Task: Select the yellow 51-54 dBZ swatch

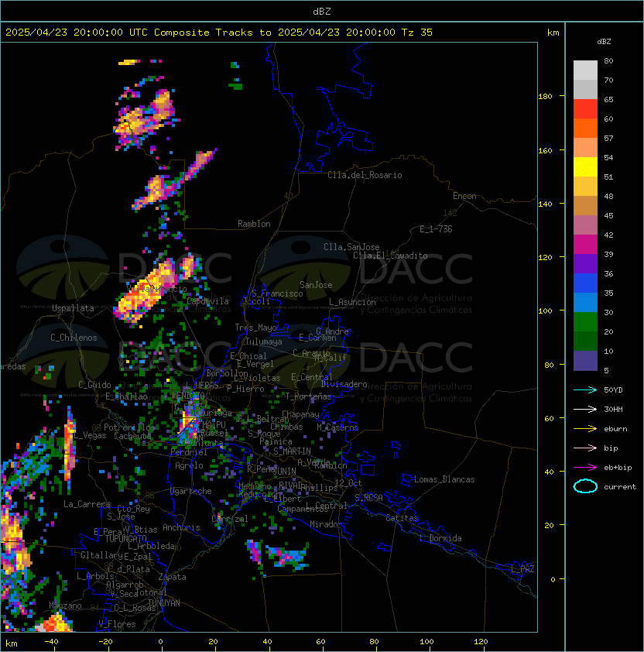Action: [x=585, y=167]
